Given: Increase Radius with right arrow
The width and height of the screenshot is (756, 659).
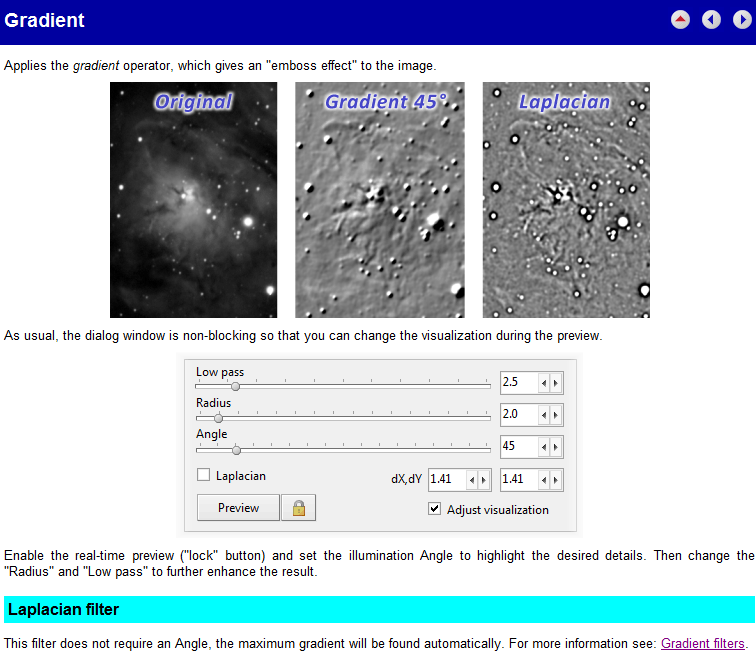Looking at the screenshot, I should pos(556,415).
